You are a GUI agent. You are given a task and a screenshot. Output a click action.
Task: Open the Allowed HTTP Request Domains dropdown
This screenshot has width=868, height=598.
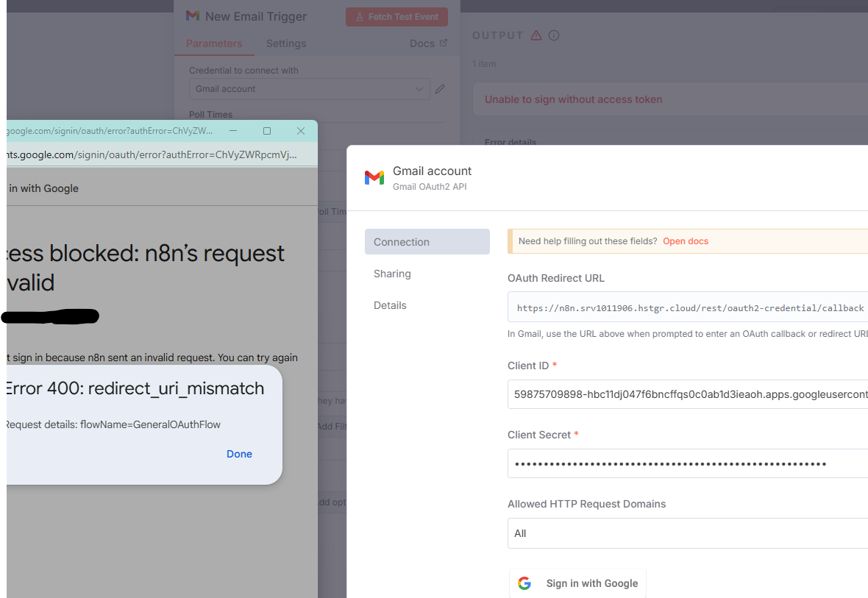(688, 533)
